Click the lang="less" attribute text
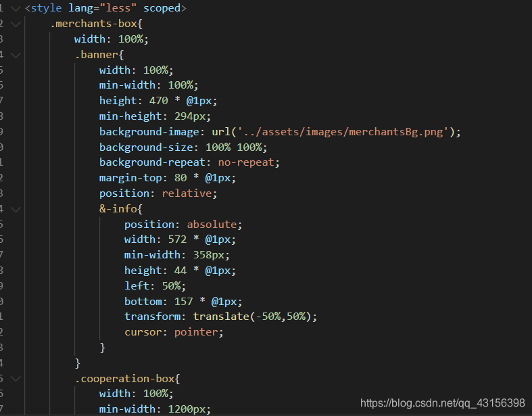532x416 pixels. click(x=103, y=8)
